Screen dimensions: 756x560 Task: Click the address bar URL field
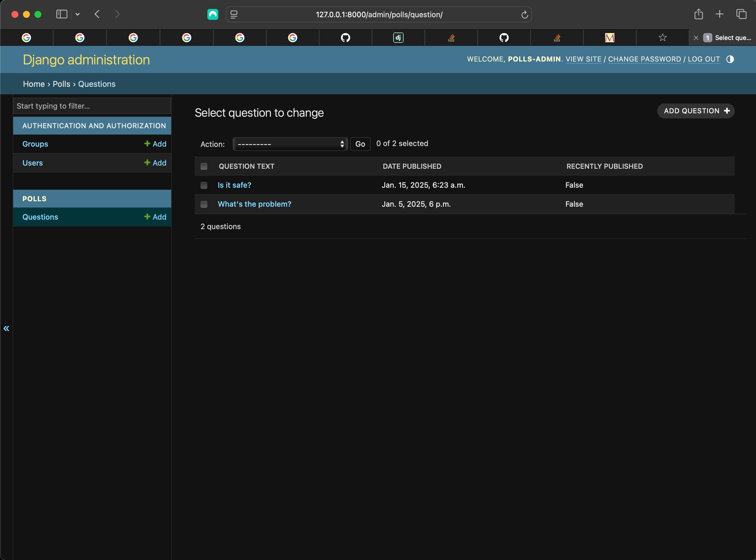coord(379,15)
